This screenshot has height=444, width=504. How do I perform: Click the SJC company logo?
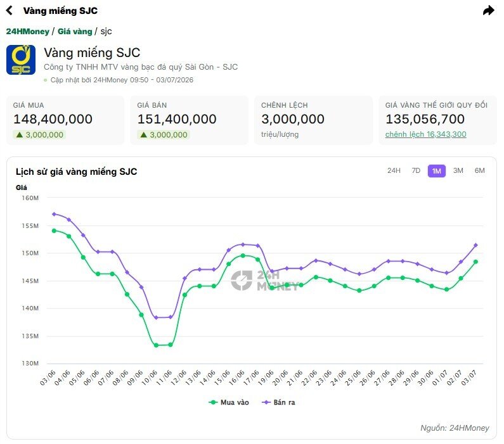21,60
